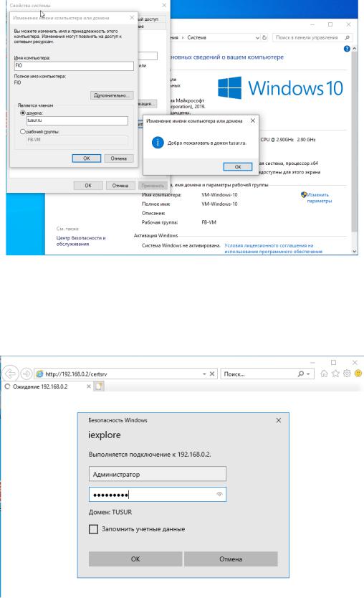Click the "FB-VM" workgroup value
This screenshot has width=364, height=598.
click(x=209, y=222)
